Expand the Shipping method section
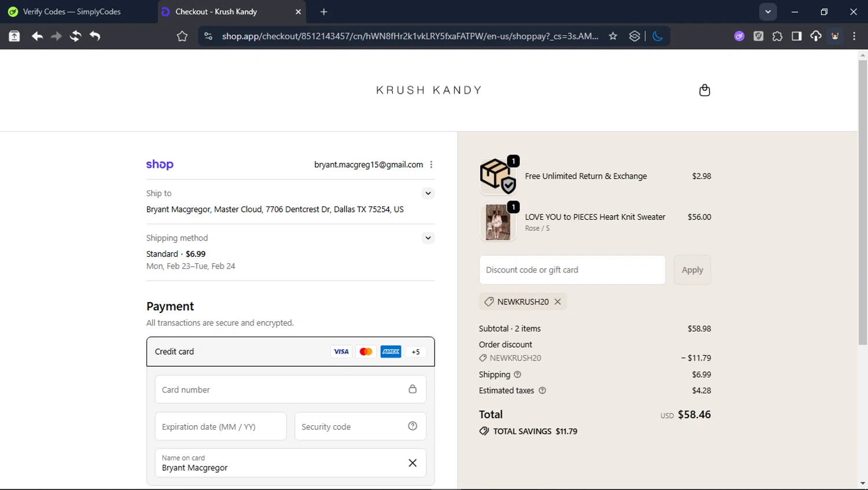The height and width of the screenshot is (490, 868). click(x=428, y=238)
